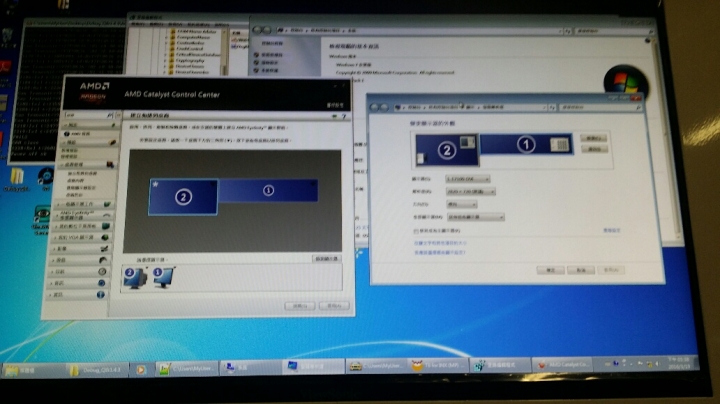The image size is (720, 404).
Task: Expand the Presets section in Catalyst sidebar
Action: click(x=88, y=142)
